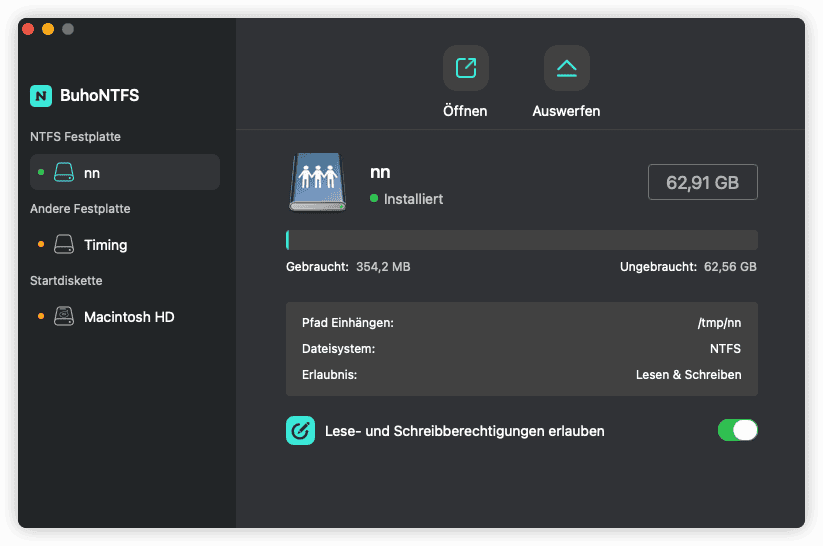823x546 pixels.
Task: Click the BuhoNTFS app title
Action: (100, 96)
